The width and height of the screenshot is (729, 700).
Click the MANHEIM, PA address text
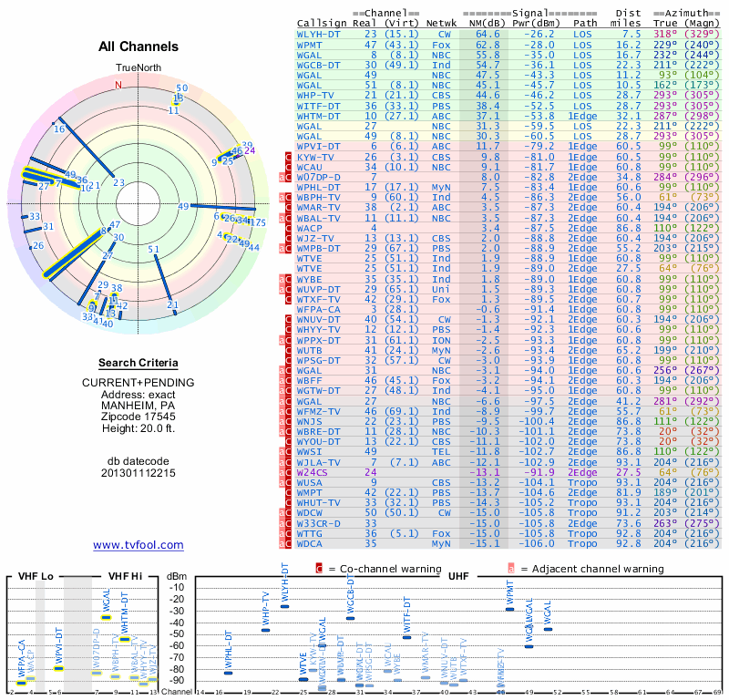click(x=139, y=406)
